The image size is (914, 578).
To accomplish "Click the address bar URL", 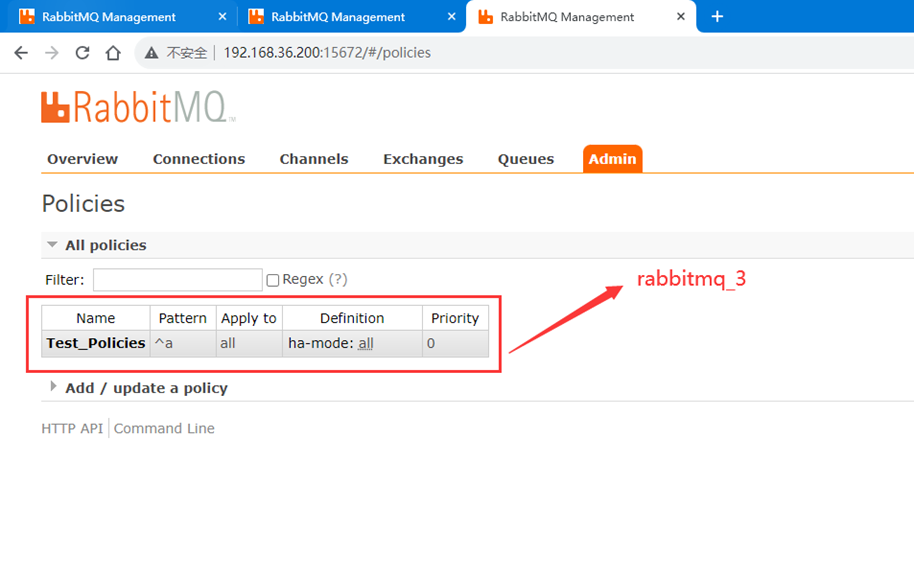I will point(327,53).
